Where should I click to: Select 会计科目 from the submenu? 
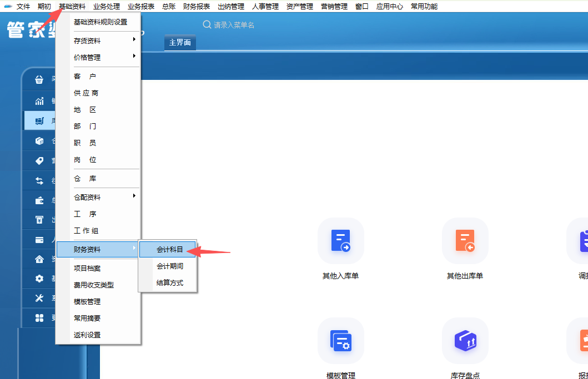pos(169,250)
